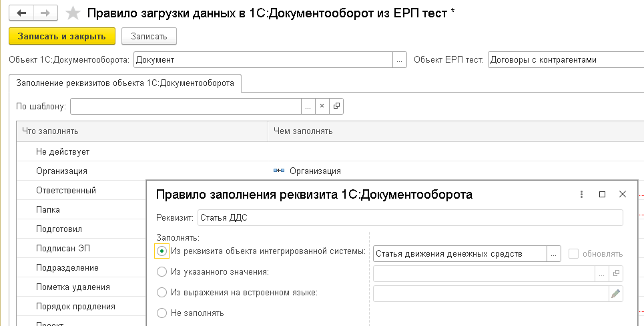Click the back navigation arrow
The width and height of the screenshot is (644, 326).
(21, 13)
